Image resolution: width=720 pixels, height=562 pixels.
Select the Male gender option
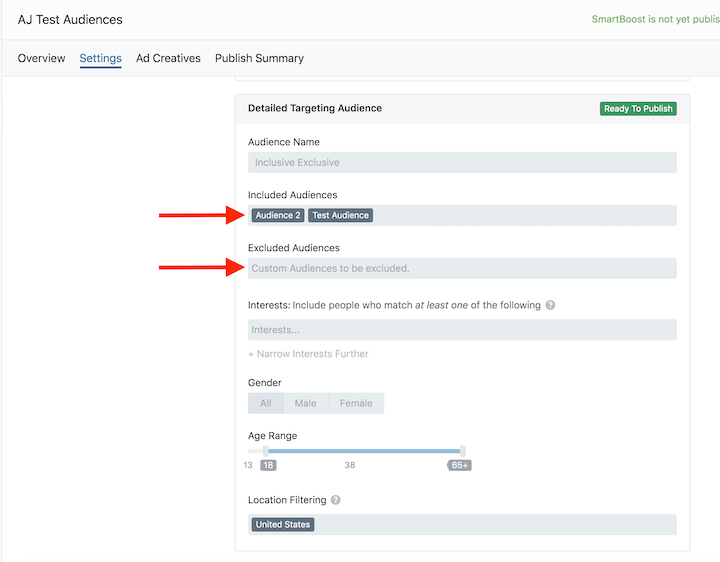(x=305, y=403)
